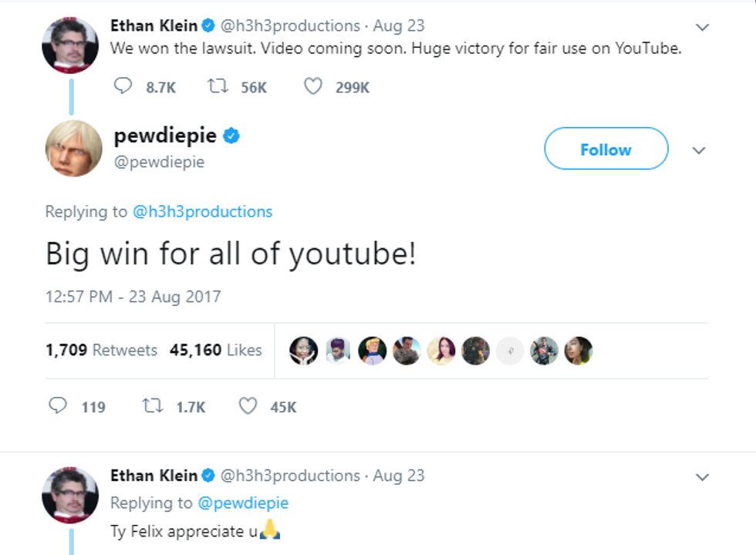Click the first liker avatar in the row
Image resolution: width=756 pixels, height=555 pixels.
pyautogui.click(x=303, y=351)
